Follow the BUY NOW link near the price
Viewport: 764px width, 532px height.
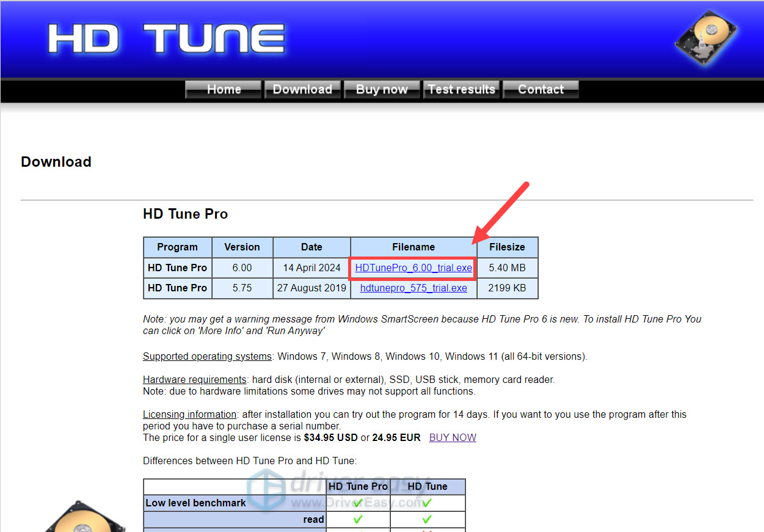tap(453, 437)
